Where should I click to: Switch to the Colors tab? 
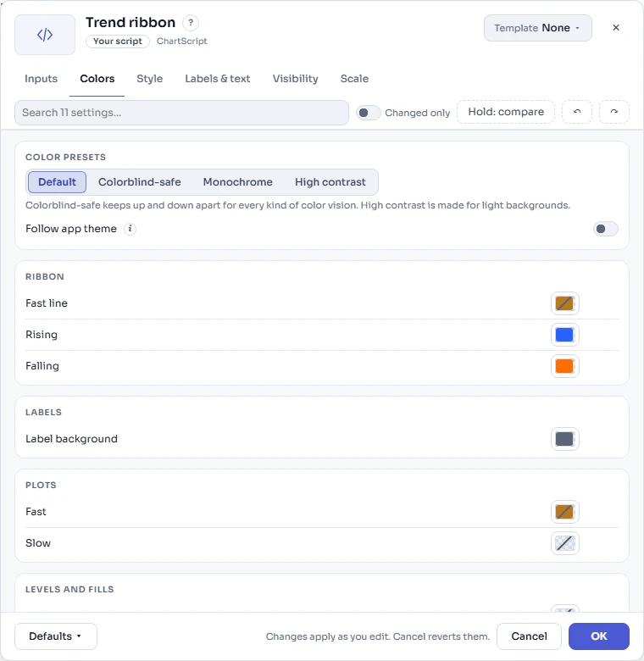[97, 79]
